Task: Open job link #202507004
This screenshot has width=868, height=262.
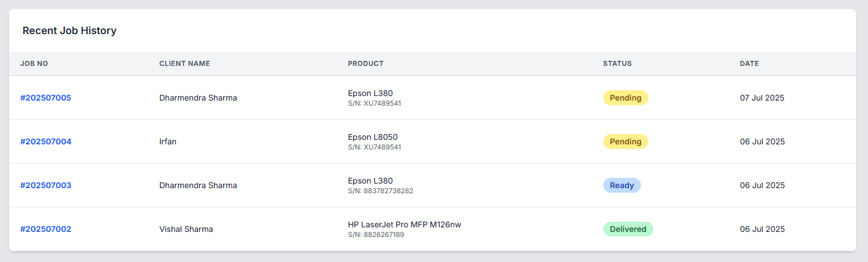Action: 46,142
